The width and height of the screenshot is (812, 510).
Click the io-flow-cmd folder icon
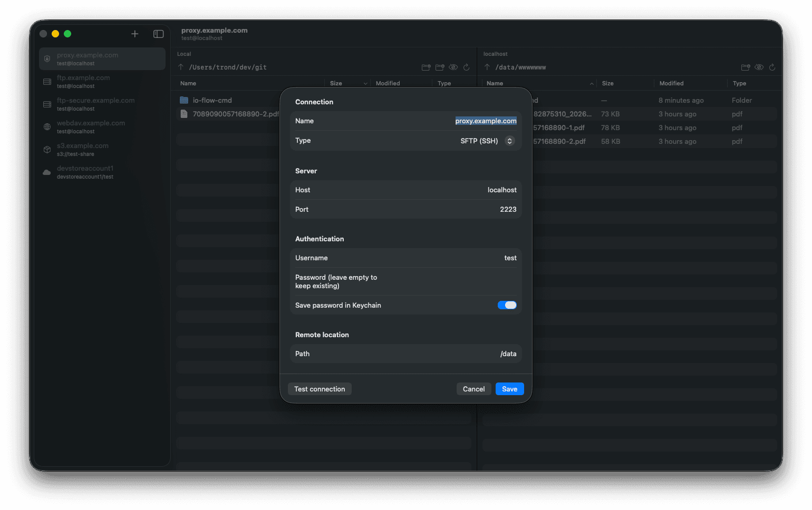184,100
